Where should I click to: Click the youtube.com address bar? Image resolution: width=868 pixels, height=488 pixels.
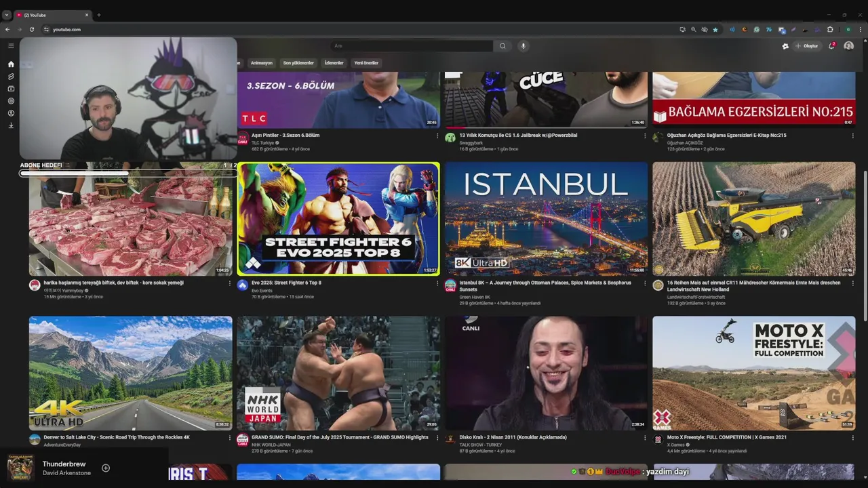pos(359,29)
